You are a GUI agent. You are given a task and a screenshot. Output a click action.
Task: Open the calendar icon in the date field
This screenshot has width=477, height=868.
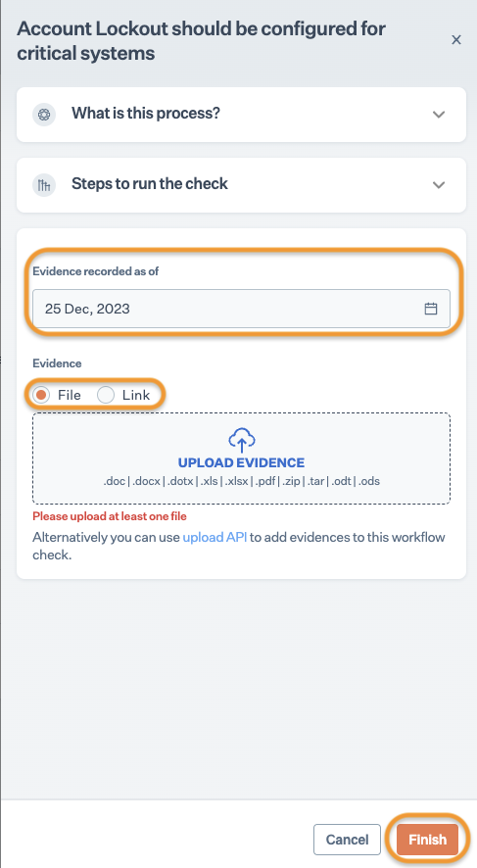pyautogui.click(x=431, y=309)
